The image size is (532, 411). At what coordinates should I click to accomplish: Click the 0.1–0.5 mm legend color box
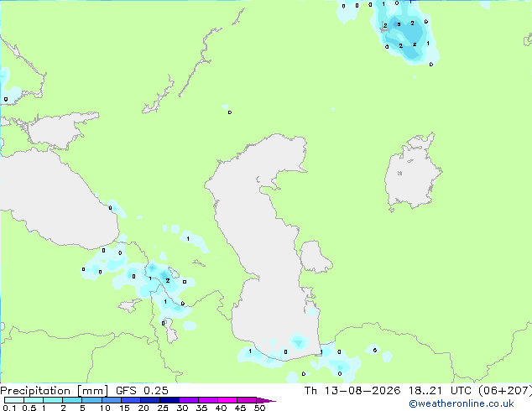click(x=14, y=400)
